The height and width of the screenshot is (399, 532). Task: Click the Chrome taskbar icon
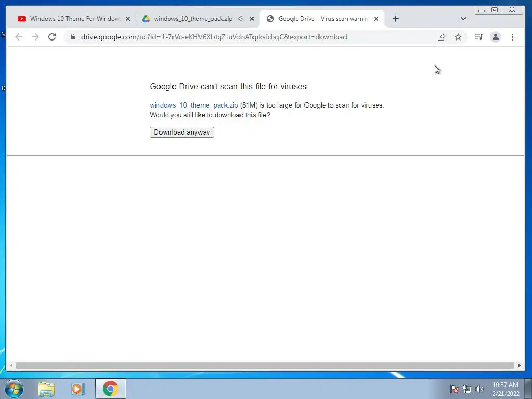click(111, 389)
